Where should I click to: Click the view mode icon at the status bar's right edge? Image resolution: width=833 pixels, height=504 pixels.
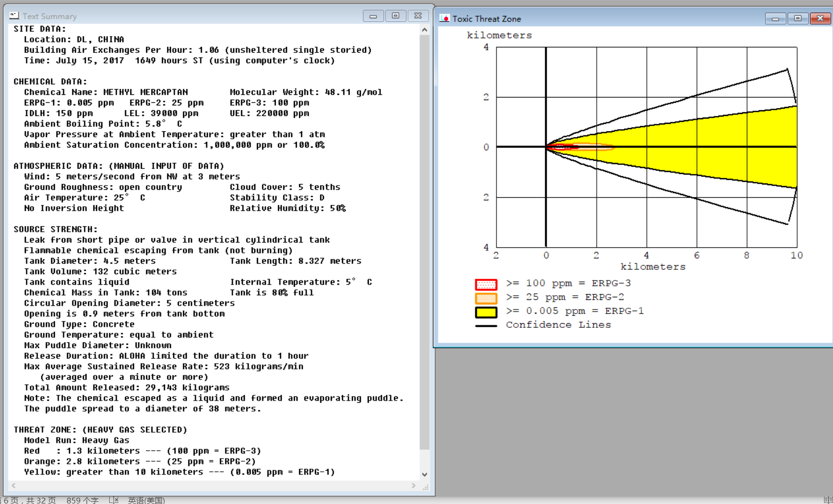828,500
